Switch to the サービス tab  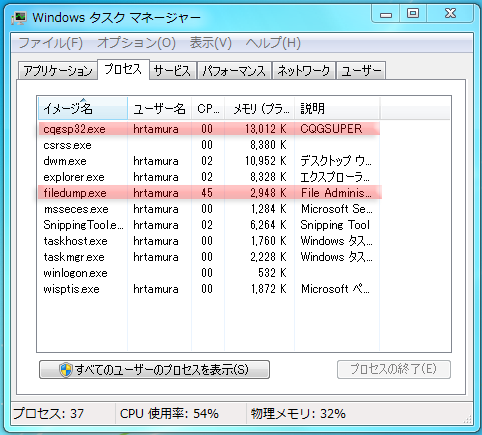coord(172,71)
